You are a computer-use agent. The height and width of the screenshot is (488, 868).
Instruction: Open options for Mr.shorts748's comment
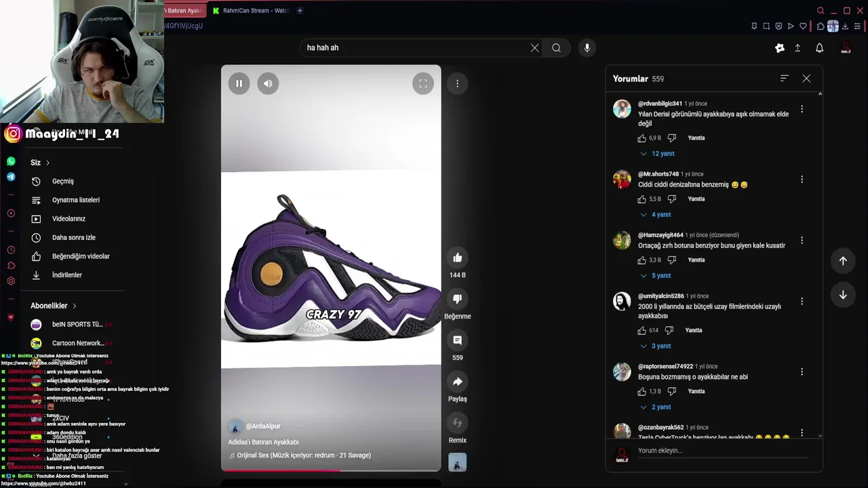pyautogui.click(x=802, y=180)
